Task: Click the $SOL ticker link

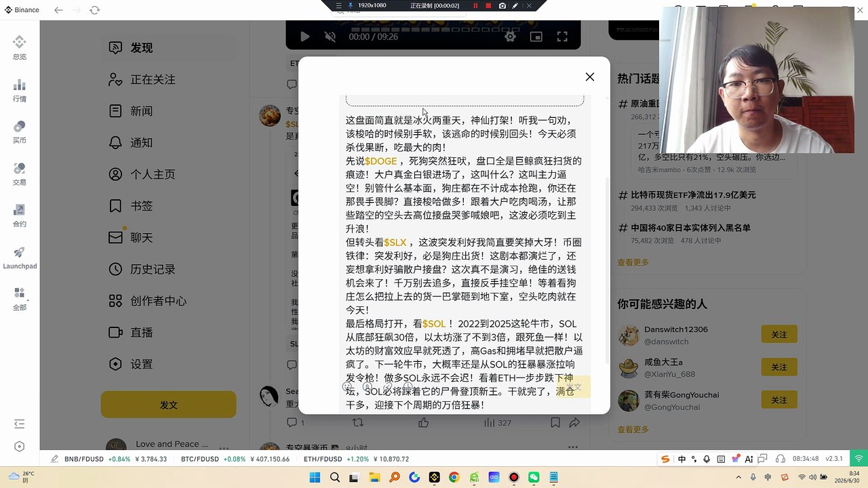Action: pos(434,323)
